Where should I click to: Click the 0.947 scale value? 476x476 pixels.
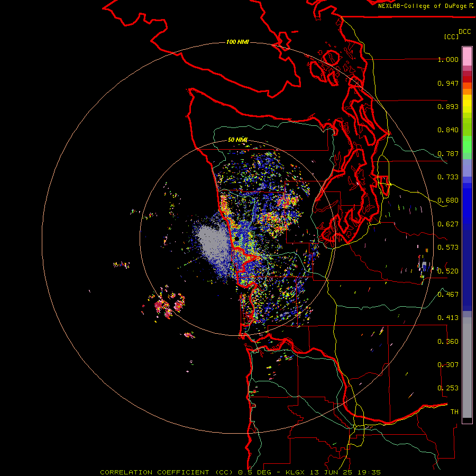pos(448,83)
